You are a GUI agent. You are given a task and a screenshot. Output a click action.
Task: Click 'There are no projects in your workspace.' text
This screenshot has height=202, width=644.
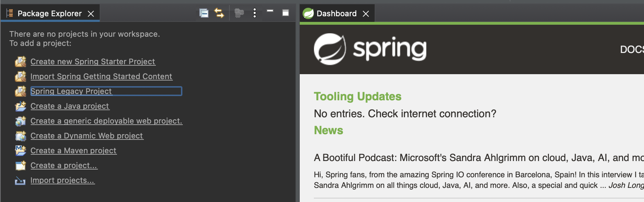tap(84, 34)
